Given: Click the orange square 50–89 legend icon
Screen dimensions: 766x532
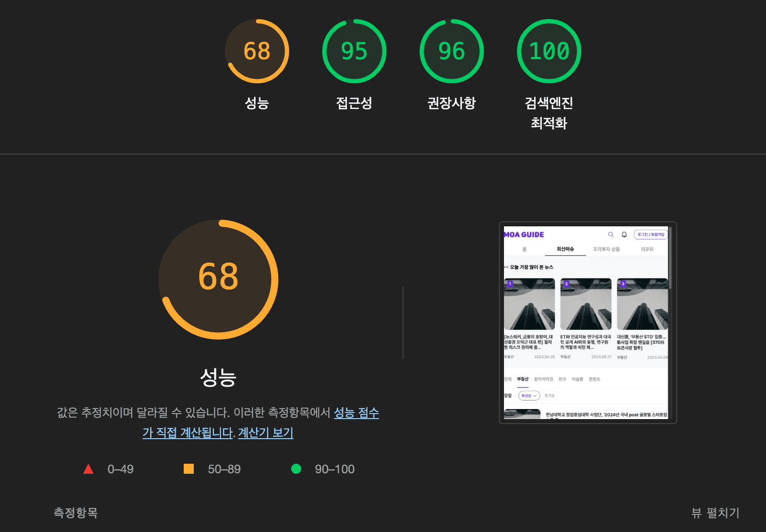Looking at the screenshot, I should (x=189, y=469).
